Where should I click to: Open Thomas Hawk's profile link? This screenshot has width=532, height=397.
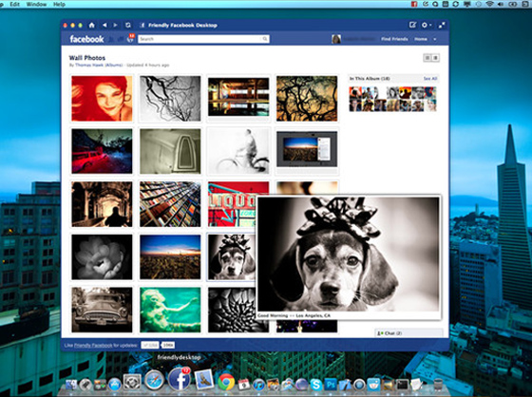coord(89,66)
